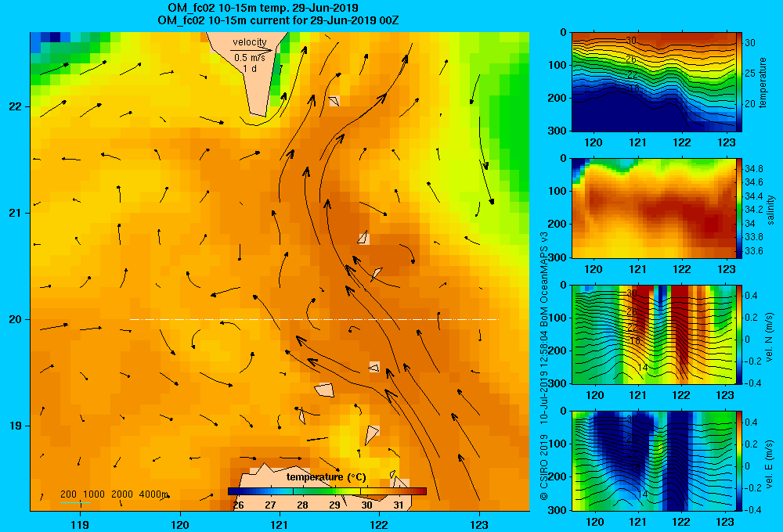Screen dimensions: 783x532
Task: Click the 200 depth label of the vel. N section
Action: (x=557, y=350)
